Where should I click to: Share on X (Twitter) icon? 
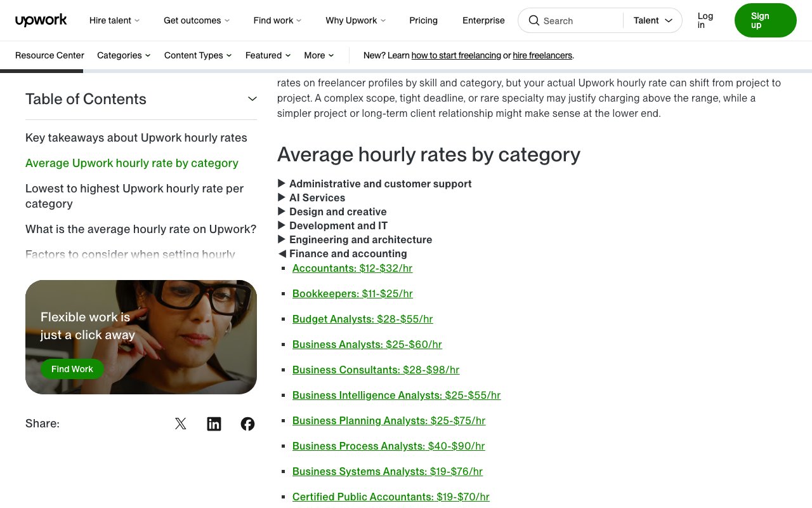[x=181, y=424]
